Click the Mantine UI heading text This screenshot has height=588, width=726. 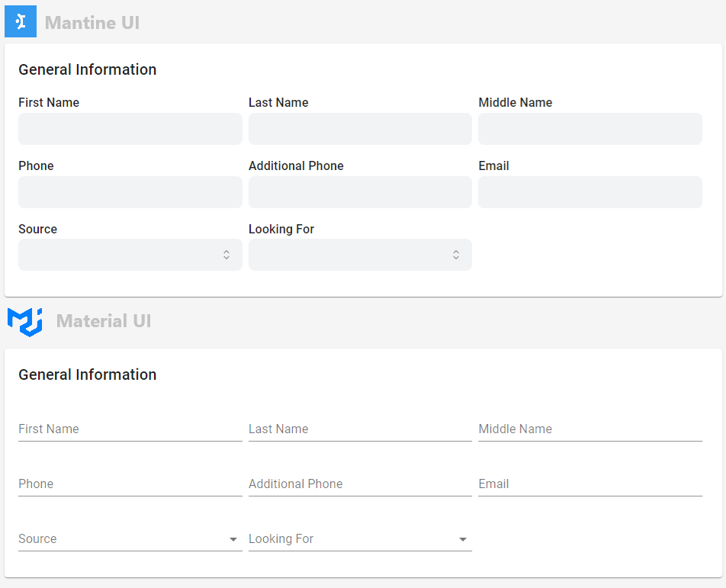(x=92, y=23)
